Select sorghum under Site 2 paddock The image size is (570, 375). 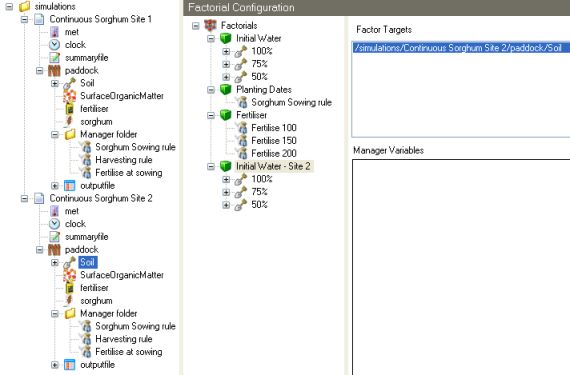pyautogui.click(x=96, y=301)
